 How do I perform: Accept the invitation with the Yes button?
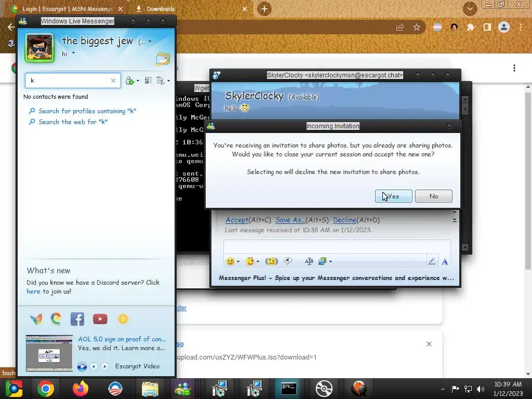(x=394, y=196)
